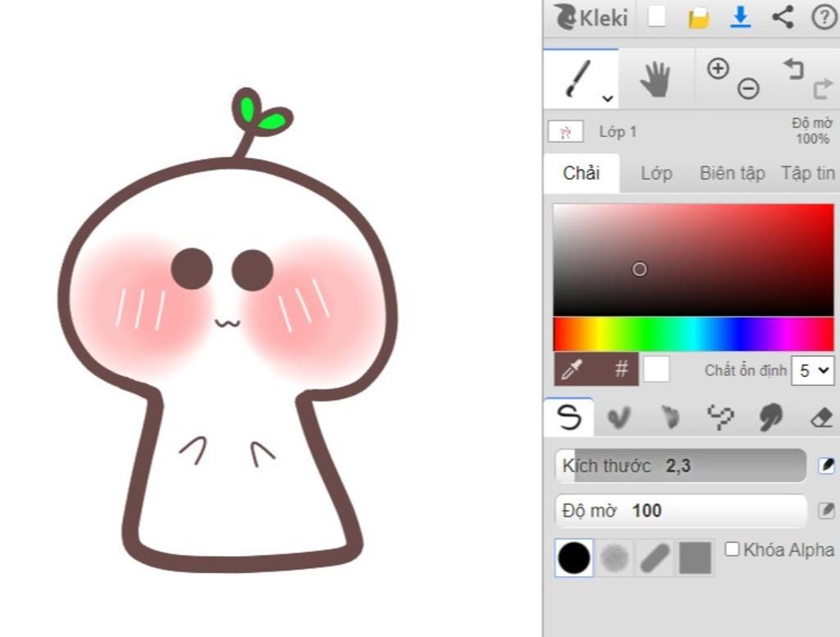840x637 pixels.
Task: Select the Eraser brush
Action: [x=820, y=417]
